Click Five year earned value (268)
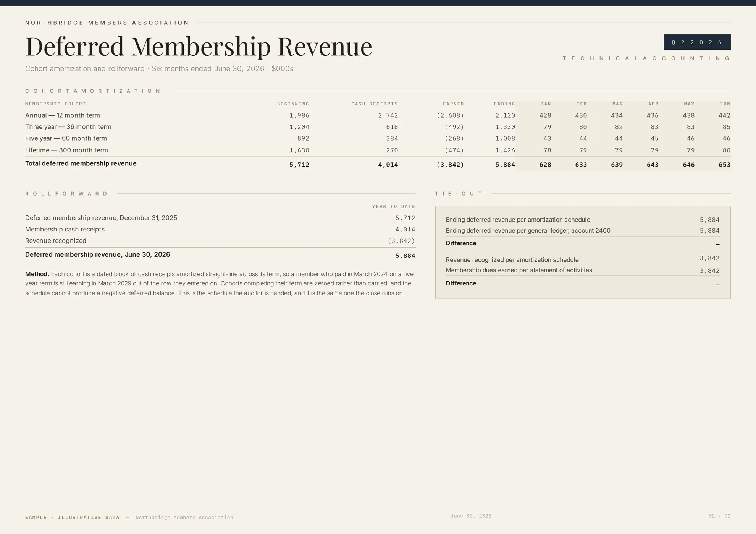756x534 pixels. pos(454,138)
